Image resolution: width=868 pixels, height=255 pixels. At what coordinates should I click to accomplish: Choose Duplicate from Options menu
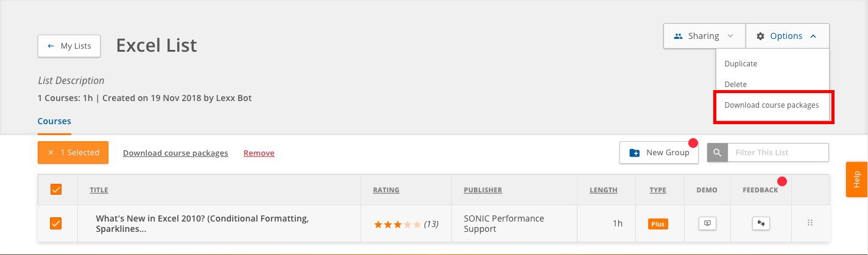(741, 63)
